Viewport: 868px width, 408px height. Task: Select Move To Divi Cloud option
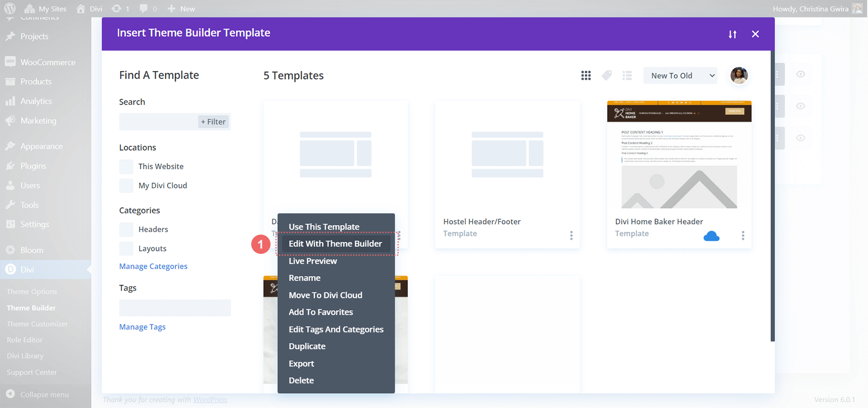325,295
